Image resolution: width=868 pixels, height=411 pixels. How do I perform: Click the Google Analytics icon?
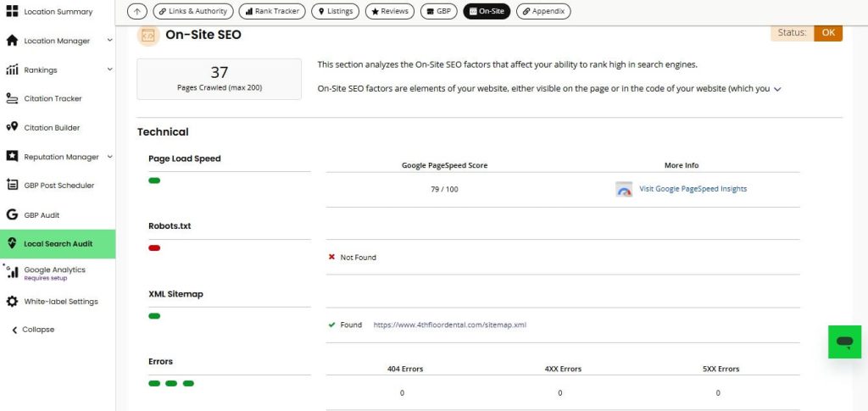click(x=11, y=271)
